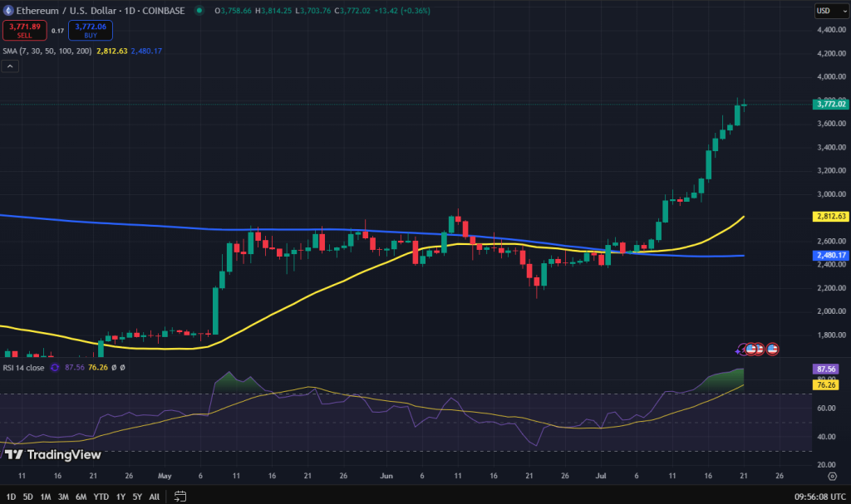851x504 pixels.
Task: Click the 4,400.00 price axis label
Action: coord(831,30)
